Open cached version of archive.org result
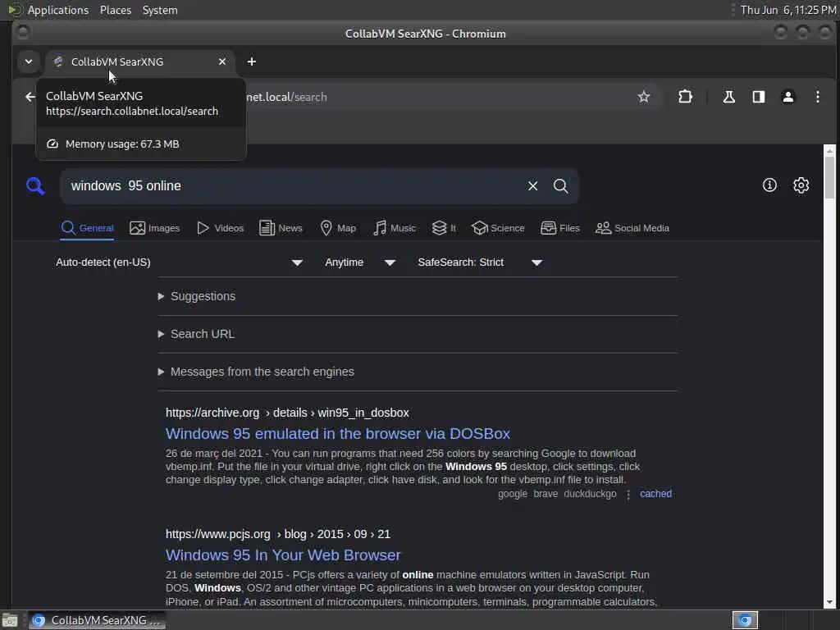Image resolution: width=840 pixels, height=630 pixels. pyautogui.click(x=655, y=494)
